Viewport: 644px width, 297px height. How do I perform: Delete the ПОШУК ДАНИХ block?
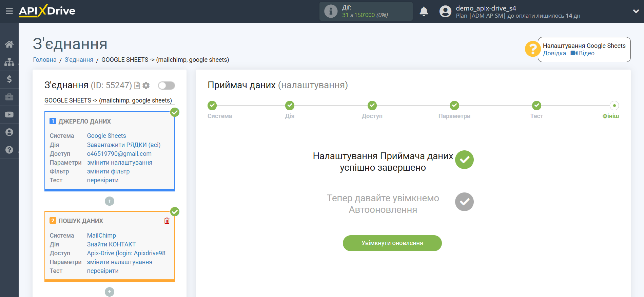click(x=167, y=221)
